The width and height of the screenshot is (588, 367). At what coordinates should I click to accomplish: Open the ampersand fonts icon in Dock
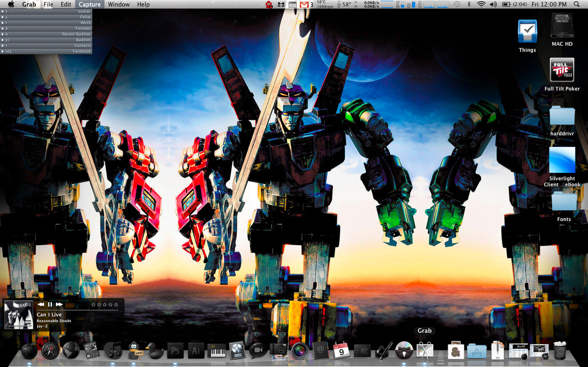tap(456, 350)
